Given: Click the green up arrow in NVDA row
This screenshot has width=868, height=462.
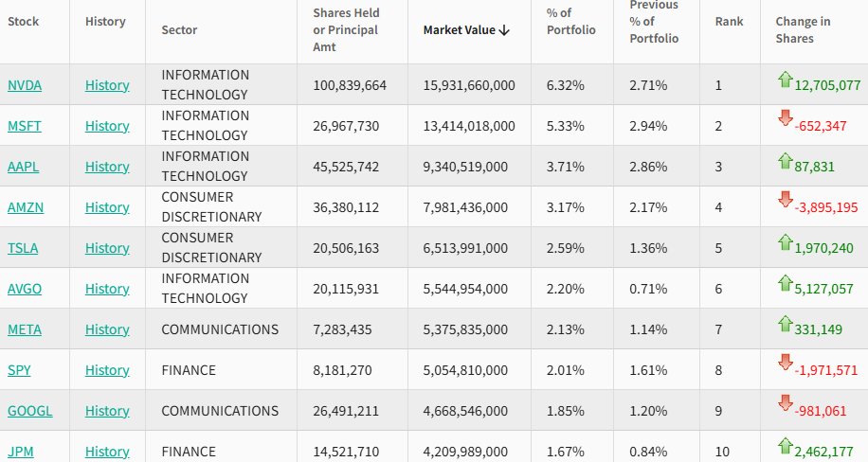Looking at the screenshot, I should pyautogui.click(x=784, y=80).
